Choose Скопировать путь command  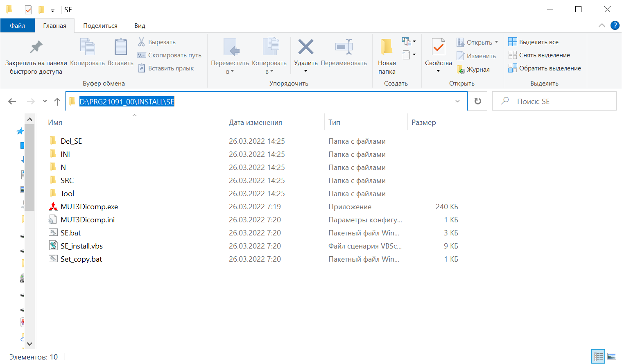coord(170,55)
